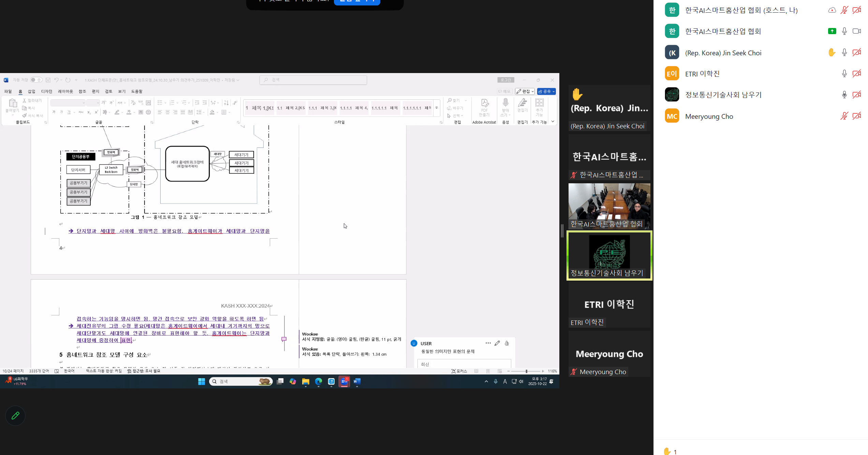Viewport: 868px width, 455px height.
Task: Open the 편집 editing mode dropdown
Action: pos(525,91)
